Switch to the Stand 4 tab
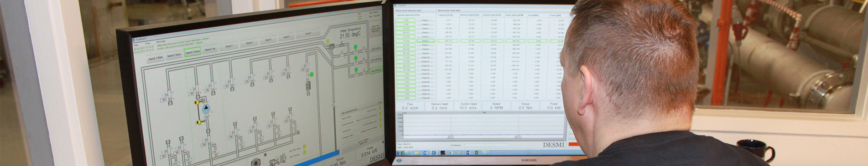868x166 pixels. (249, 43)
